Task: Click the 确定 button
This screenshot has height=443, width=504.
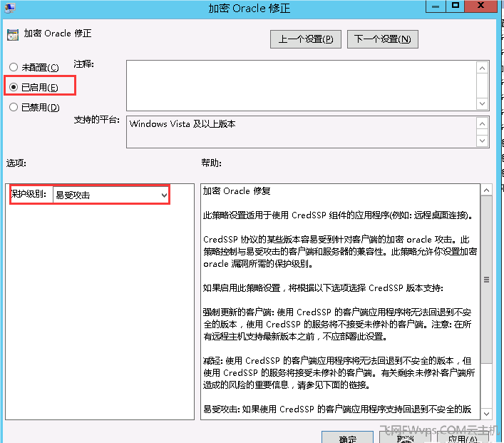Action: [347, 437]
